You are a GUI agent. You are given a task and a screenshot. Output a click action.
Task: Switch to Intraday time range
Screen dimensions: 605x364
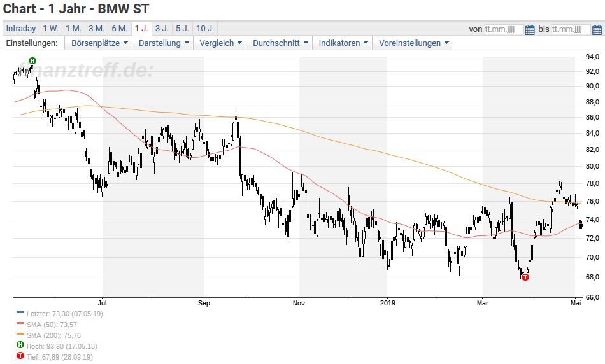click(x=21, y=29)
